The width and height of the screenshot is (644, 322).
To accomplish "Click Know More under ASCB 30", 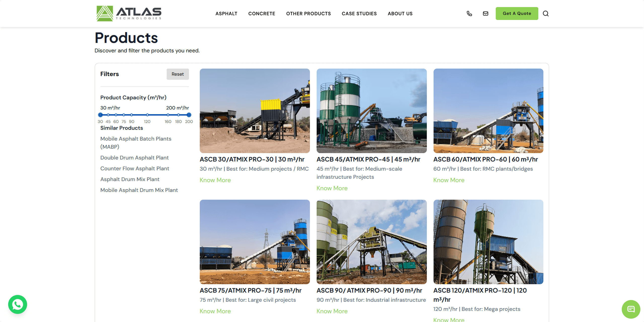I will pos(215,180).
